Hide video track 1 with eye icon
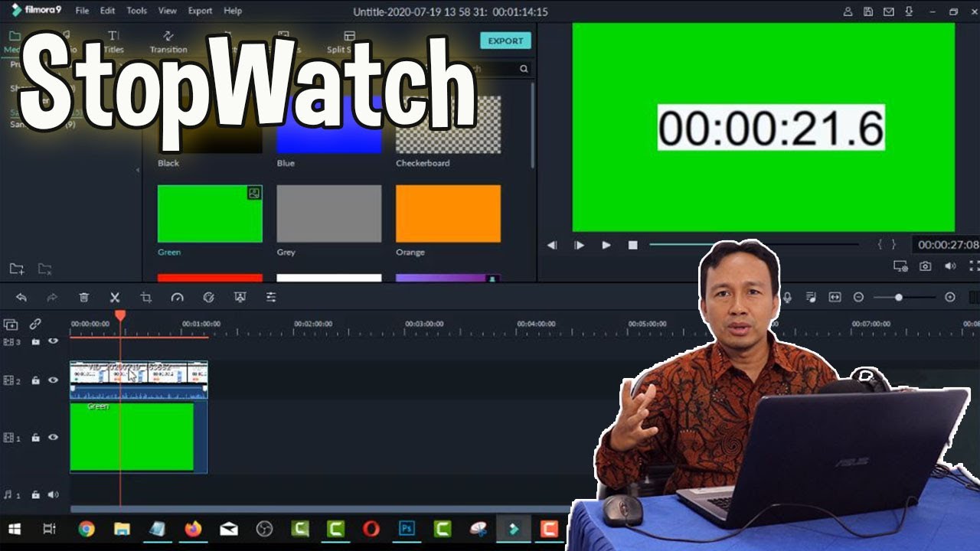Image resolution: width=980 pixels, height=551 pixels. (54, 437)
